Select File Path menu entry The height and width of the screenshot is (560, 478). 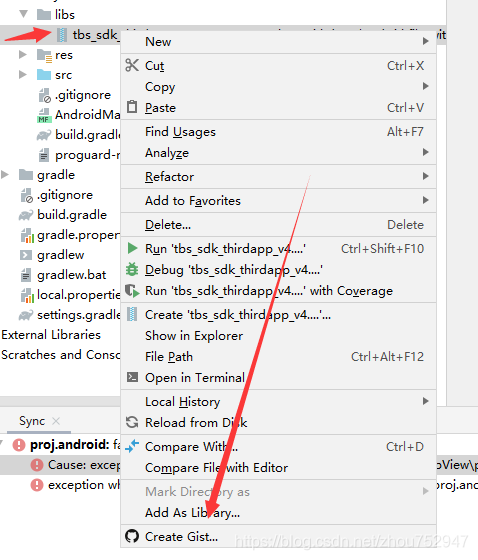coord(278,356)
